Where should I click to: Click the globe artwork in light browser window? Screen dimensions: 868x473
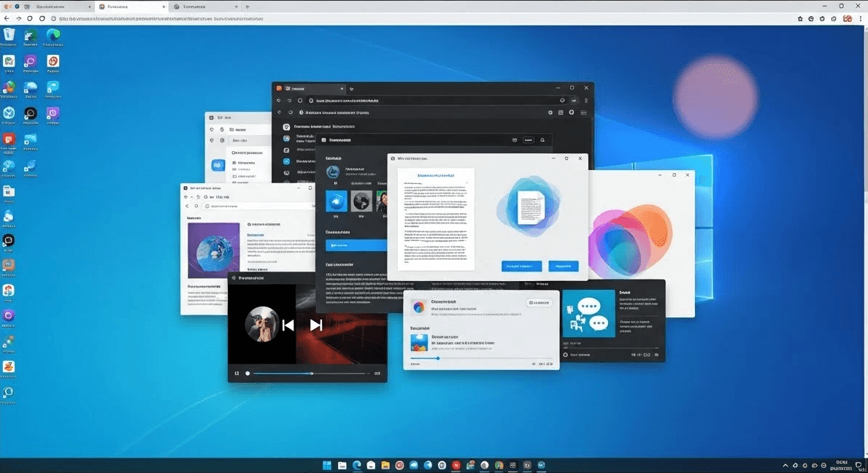click(214, 250)
